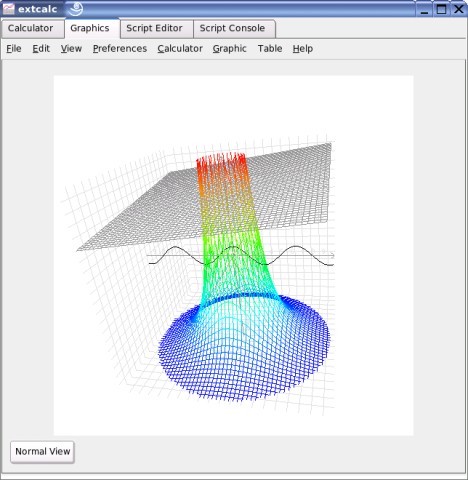Image resolution: width=468 pixels, height=480 pixels.
Task: Minimize the extcalc window
Action: pyautogui.click(x=424, y=9)
